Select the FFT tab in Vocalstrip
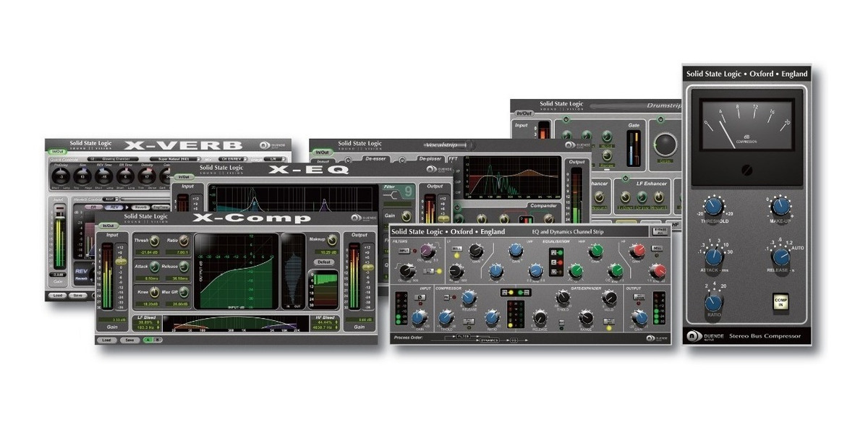Viewport: 868px width, 425px height. (454, 159)
